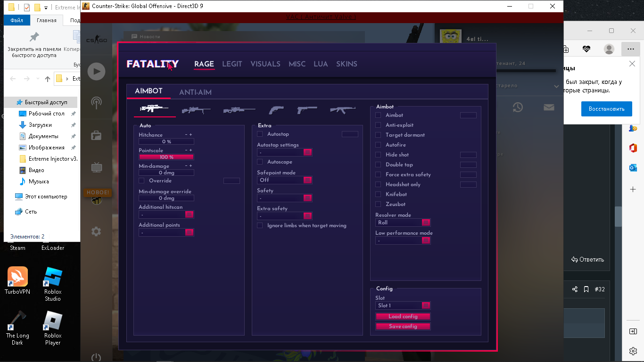Open CS:GO settings gear in sidebar
The width and height of the screenshot is (644, 362).
coord(96,231)
